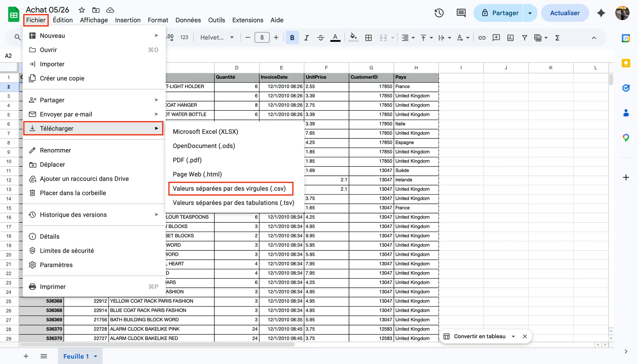Image resolution: width=638 pixels, height=364 pixels.
Task: Open the Partager dropdown arrow
Action: pyautogui.click(x=530, y=13)
